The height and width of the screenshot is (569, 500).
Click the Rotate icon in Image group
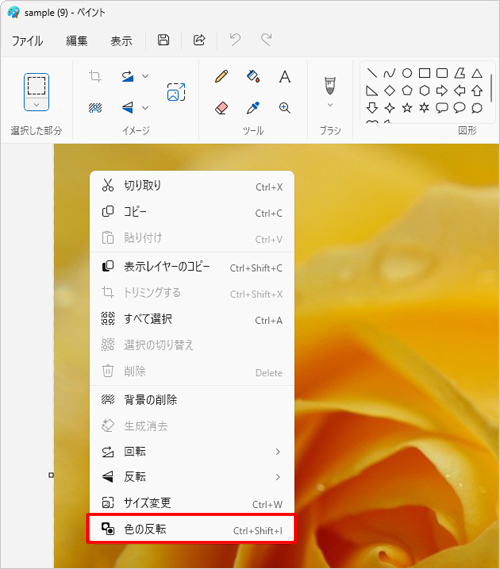127,77
